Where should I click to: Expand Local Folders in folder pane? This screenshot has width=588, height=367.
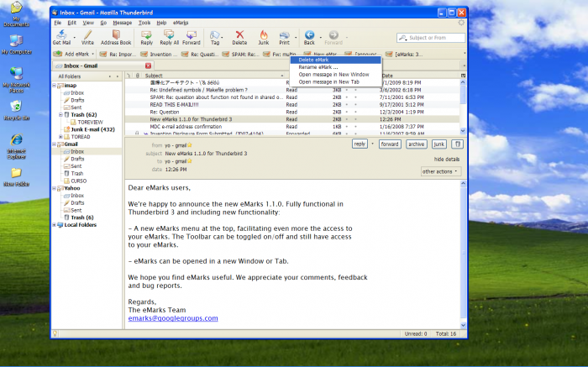pyautogui.click(x=55, y=225)
